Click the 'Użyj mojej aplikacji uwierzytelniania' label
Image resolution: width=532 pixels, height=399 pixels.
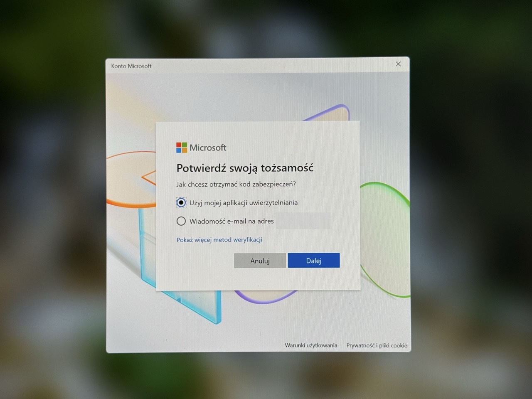pyautogui.click(x=244, y=203)
